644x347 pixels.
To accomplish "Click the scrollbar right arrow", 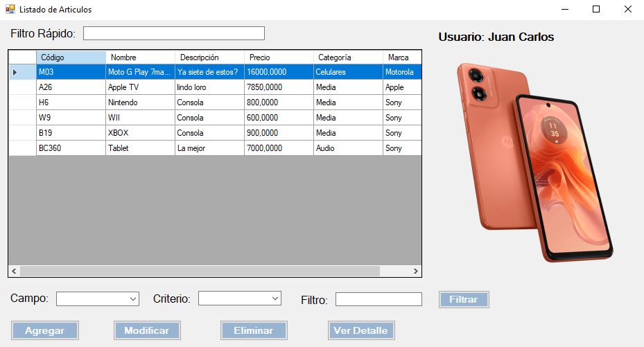I will pos(415,271).
